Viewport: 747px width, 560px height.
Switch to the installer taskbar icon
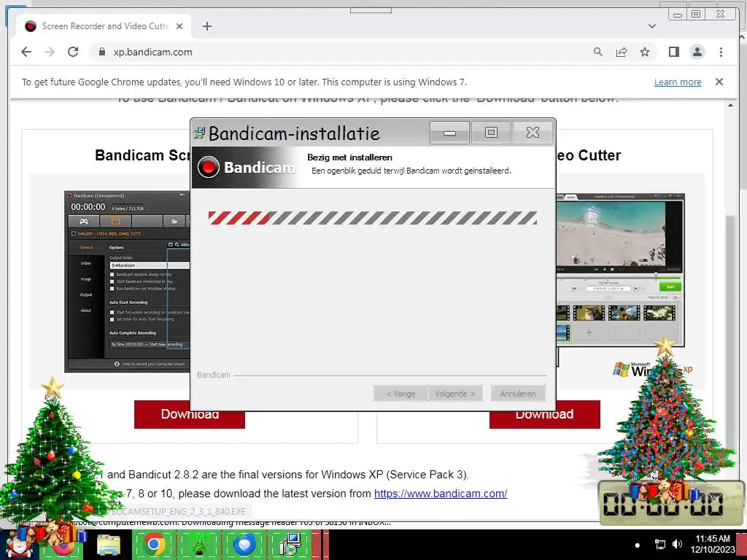(289, 545)
